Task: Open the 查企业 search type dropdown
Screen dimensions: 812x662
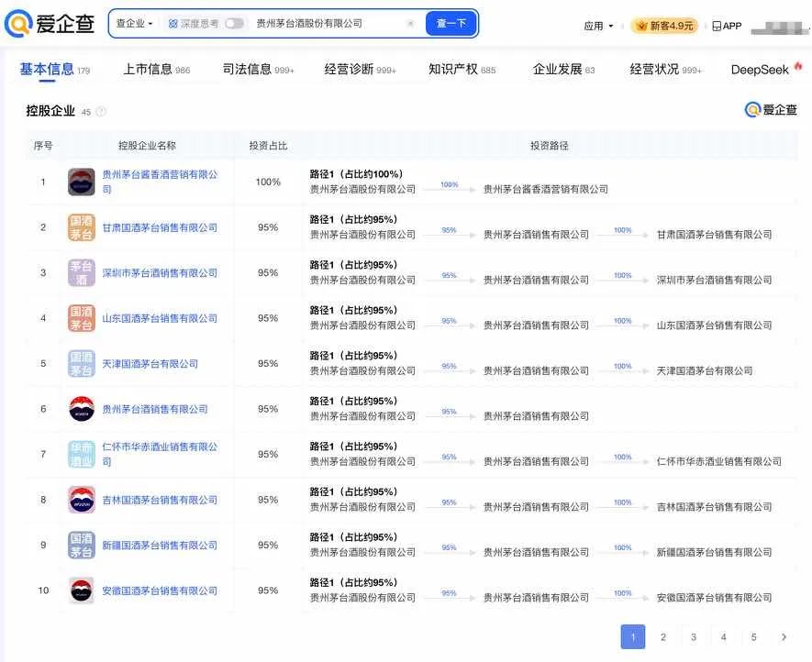Action: tap(134, 24)
